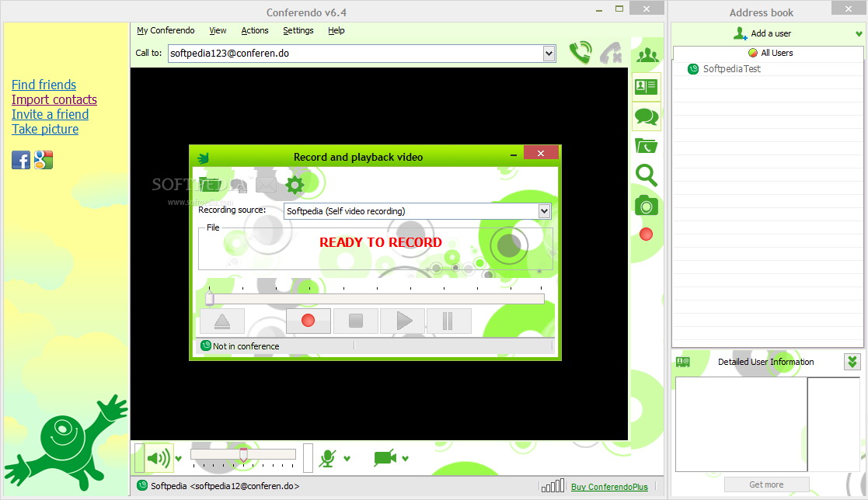
Task: Open the green folder in record dialog
Action: (210, 184)
